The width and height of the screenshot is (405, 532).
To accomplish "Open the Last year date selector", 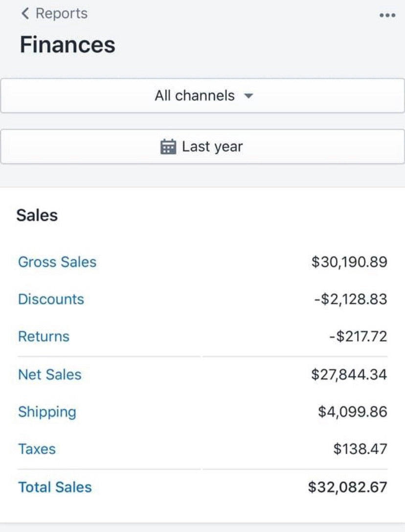I will pyautogui.click(x=202, y=146).
